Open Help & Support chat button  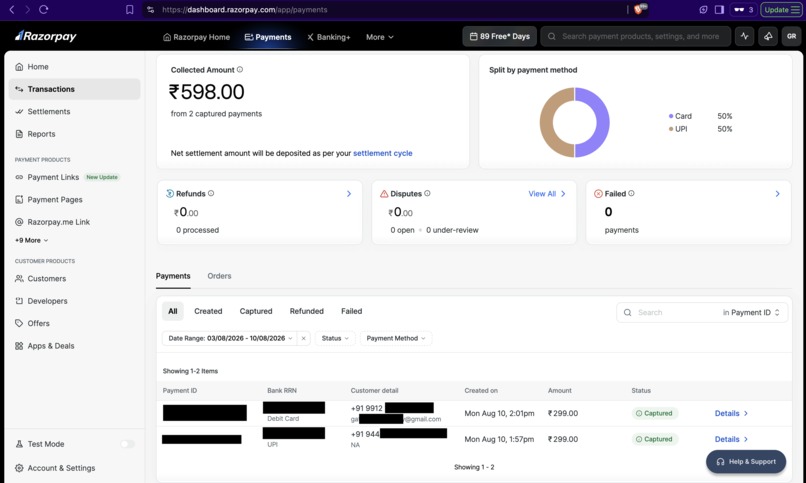[746, 461]
